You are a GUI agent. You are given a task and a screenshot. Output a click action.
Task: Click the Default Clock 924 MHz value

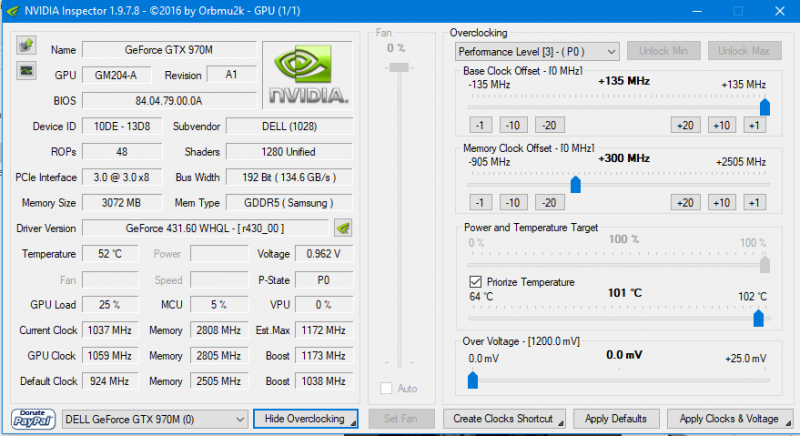click(x=110, y=381)
